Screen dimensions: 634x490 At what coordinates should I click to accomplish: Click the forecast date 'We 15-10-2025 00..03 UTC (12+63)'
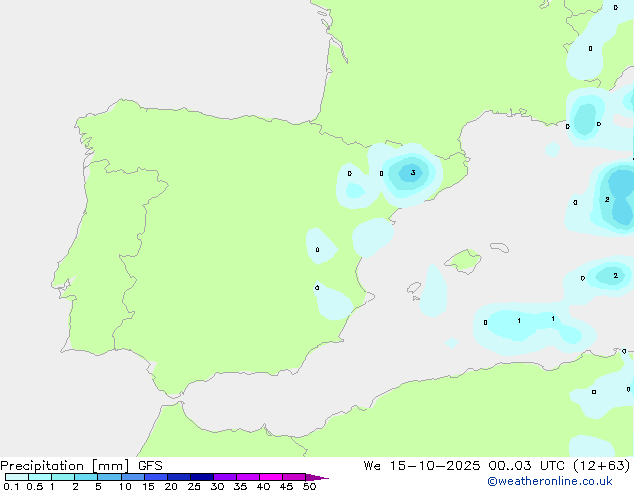(497, 466)
